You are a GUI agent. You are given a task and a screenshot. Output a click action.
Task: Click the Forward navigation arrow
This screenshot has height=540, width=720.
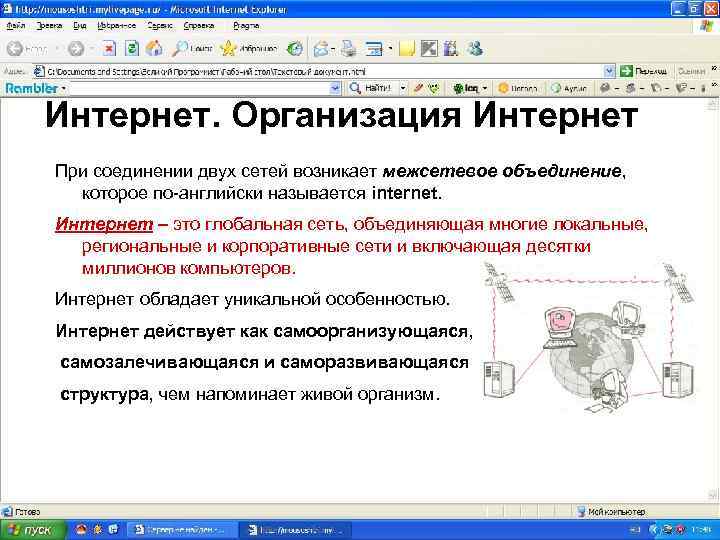point(76,48)
